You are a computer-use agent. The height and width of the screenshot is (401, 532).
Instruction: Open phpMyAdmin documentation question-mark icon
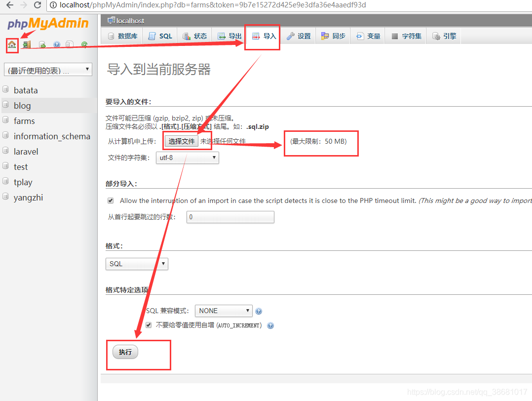pos(57,44)
